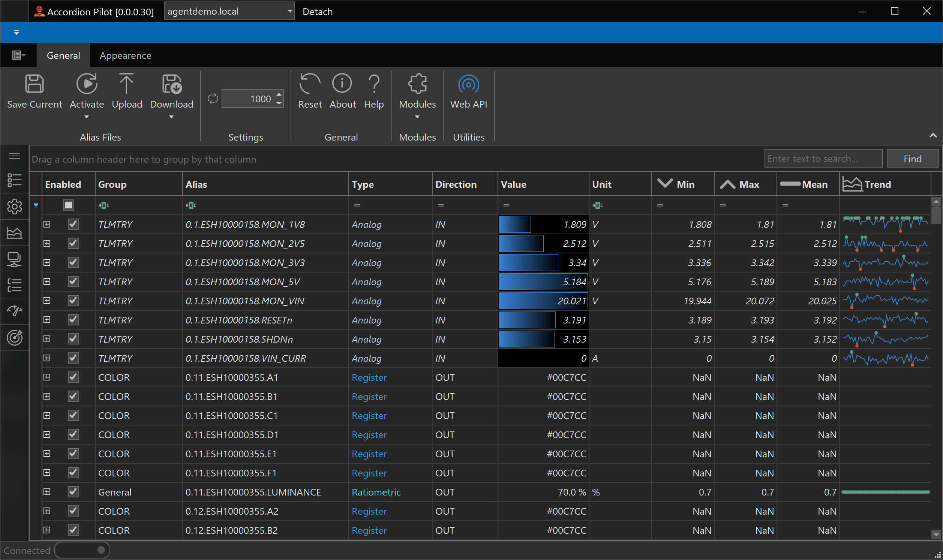This screenshot has width=943, height=560.
Task: Toggle the Connected switch in status bar
Action: tap(82, 550)
